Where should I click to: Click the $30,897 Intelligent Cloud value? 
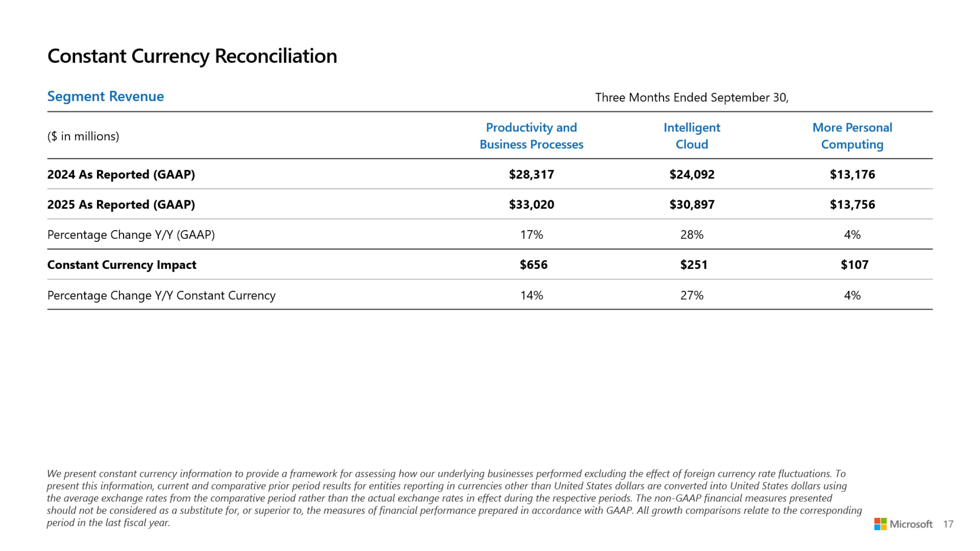[x=692, y=204]
